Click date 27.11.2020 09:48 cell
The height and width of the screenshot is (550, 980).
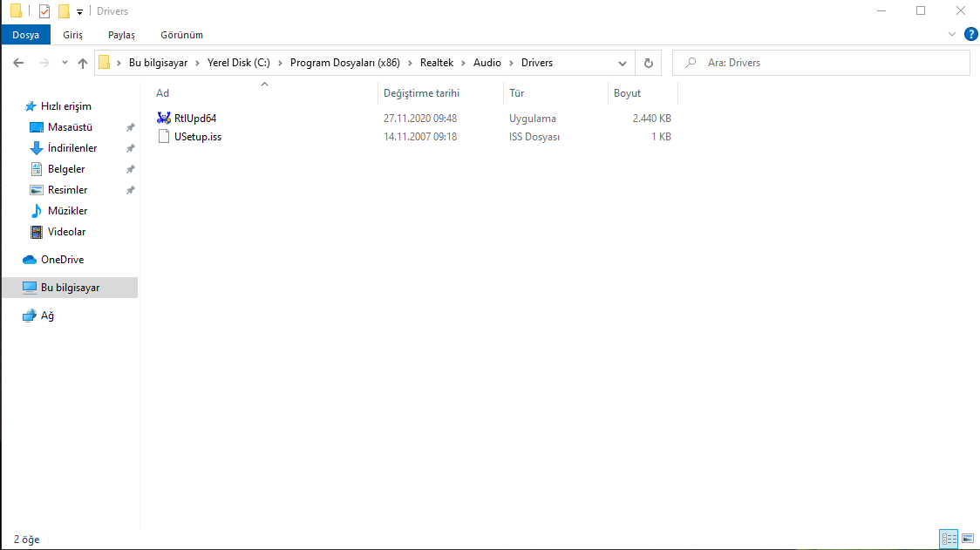420,119
